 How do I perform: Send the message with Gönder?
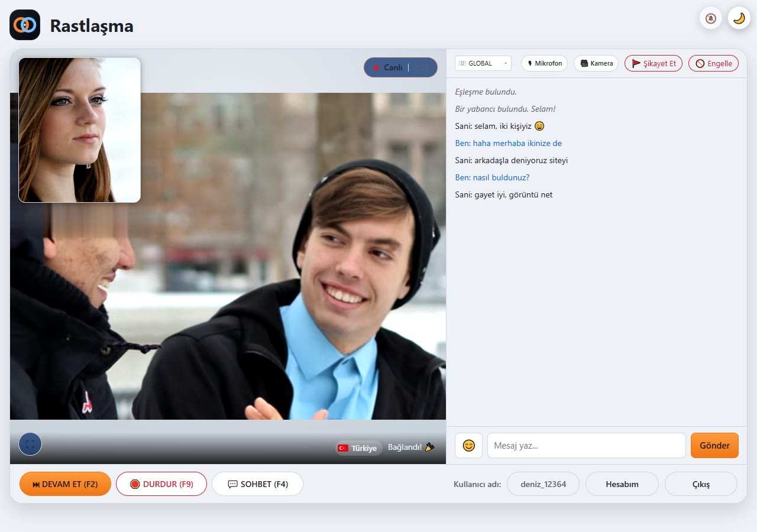pos(714,446)
